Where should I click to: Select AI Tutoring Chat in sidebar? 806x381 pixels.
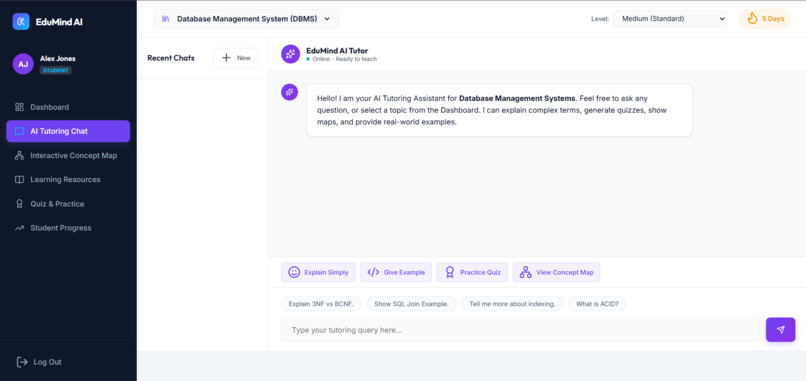68,131
